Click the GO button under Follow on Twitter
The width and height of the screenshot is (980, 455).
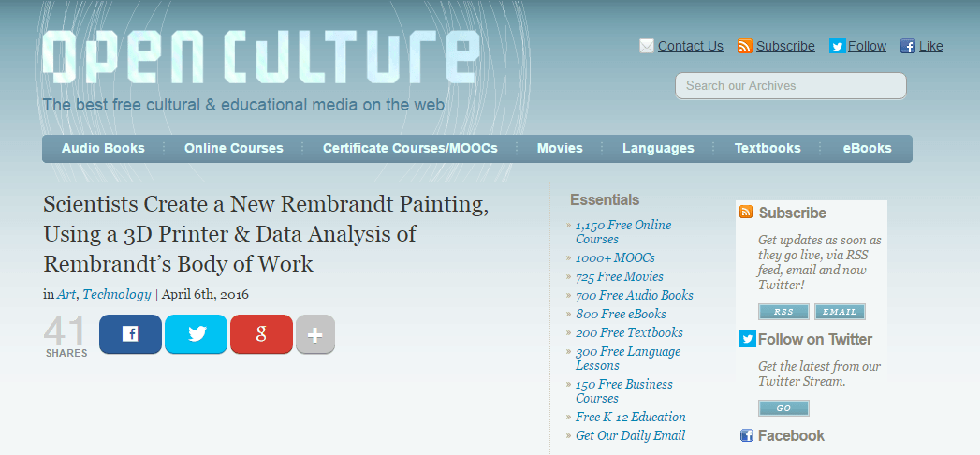(x=783, y=408)
